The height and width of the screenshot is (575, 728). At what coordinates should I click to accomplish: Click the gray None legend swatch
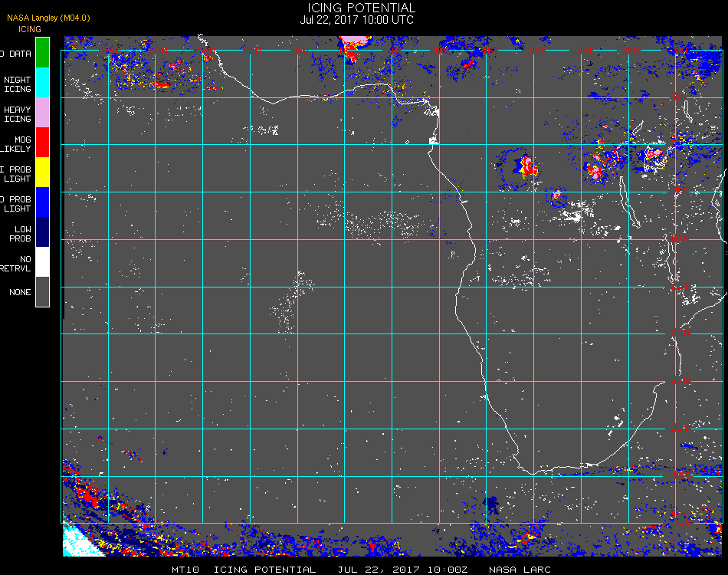tap(42, 291)
